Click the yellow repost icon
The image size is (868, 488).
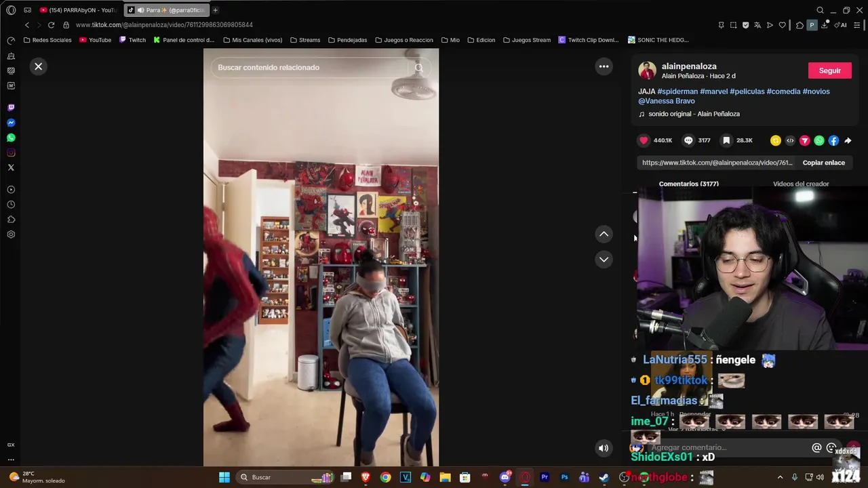776,141
